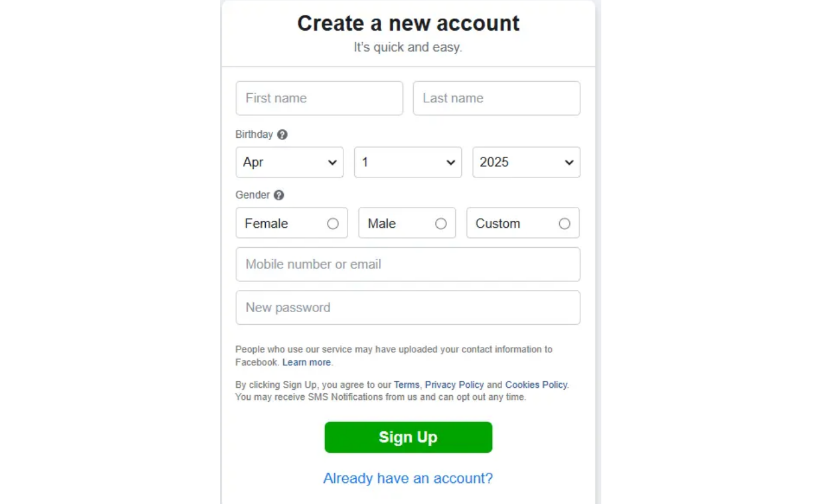Open the birth day dropdown showing 1
Viewport: 825px width, 504px height.
(x=408, y=162)
